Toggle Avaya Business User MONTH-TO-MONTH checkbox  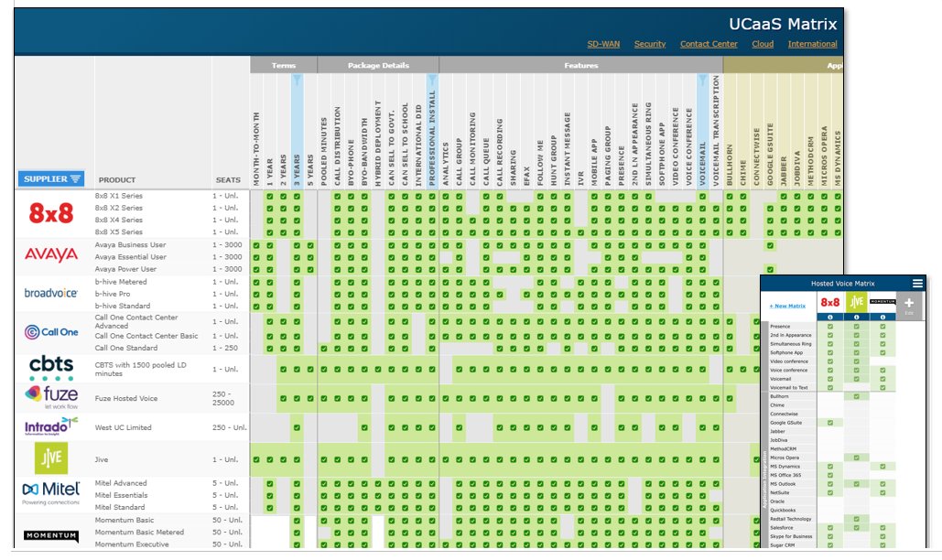(x=256, y=245)
